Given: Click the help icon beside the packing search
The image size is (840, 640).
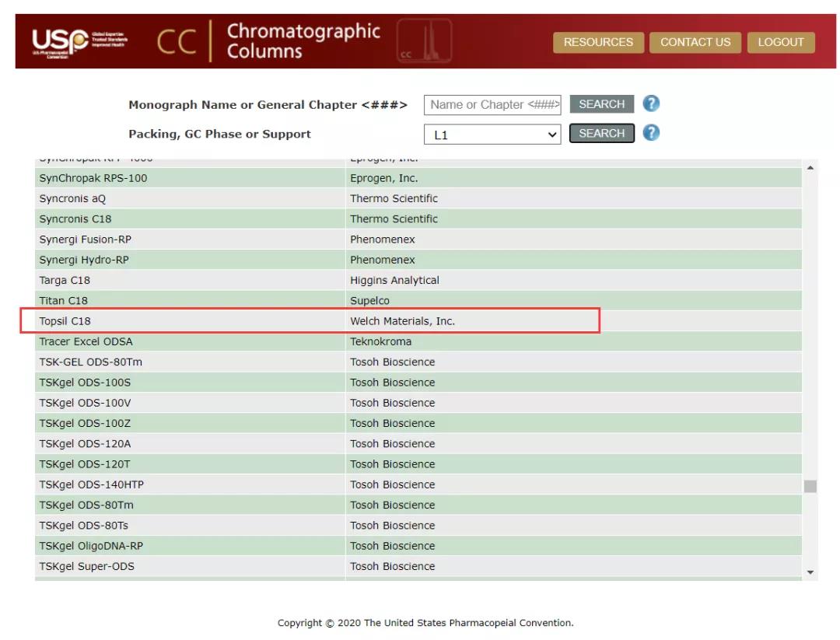Looking at the screenshot, I should point(651,133).
